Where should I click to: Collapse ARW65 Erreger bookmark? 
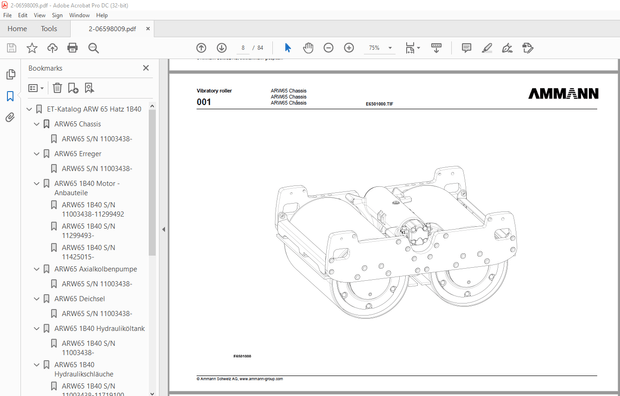point(37,154)
